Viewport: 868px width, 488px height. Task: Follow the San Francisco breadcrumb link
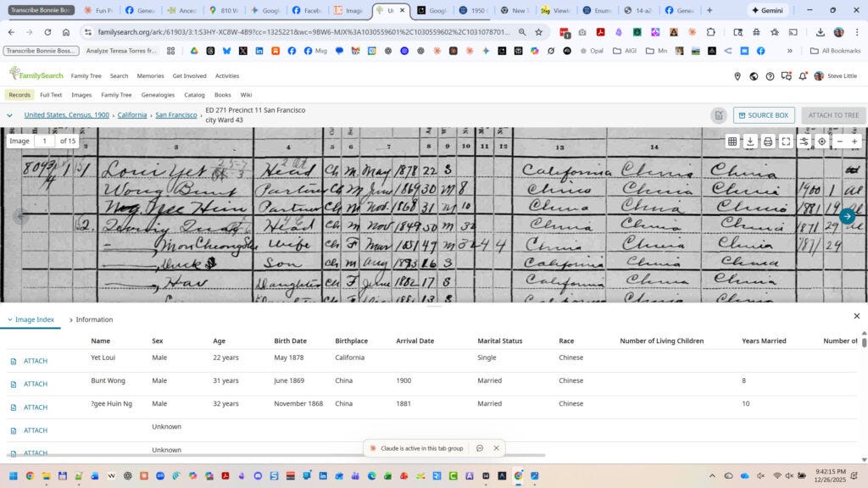point(176,115)
